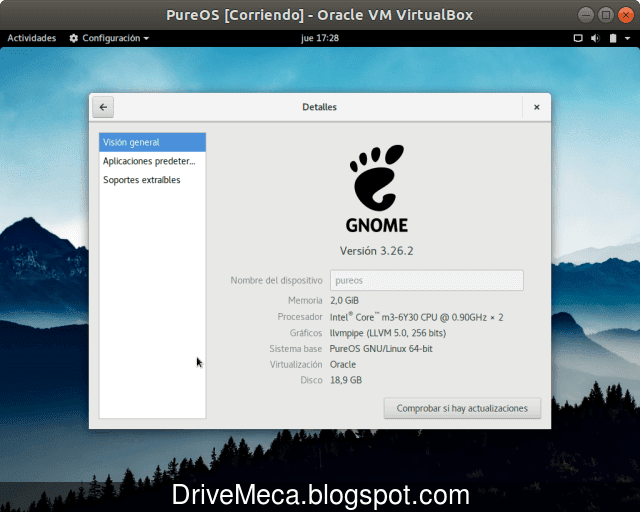Image resolution: width=640 pixels, height=512 pixels.
Task: Close the Detalles dialog with the x
Action: pos(536,107)
